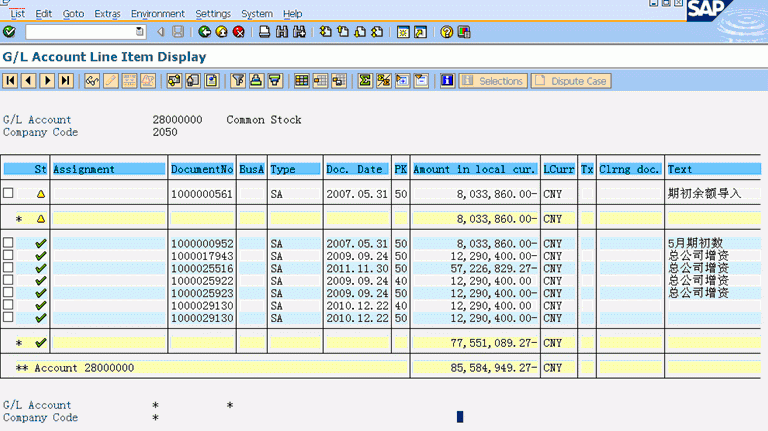
Task: Click the Doc. Date column header
Action: [x=357, y=169]
